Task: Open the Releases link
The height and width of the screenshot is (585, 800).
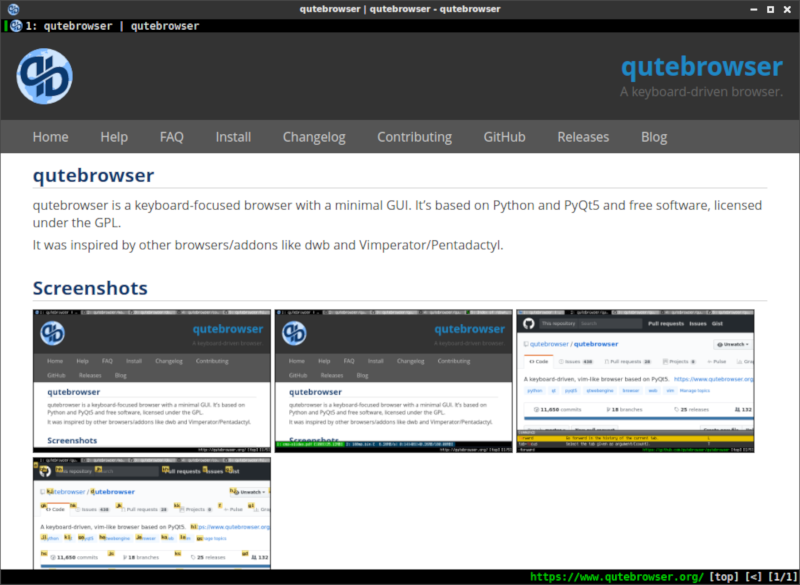Action: (x=583, y=137)
